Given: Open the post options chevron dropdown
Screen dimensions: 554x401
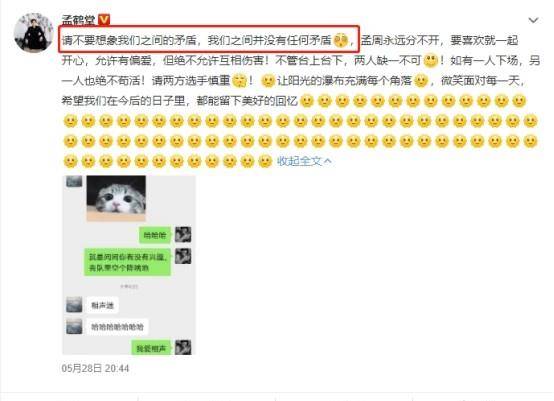Looking at the screenshot, I should pyautogui.click(x=533, y=20).
